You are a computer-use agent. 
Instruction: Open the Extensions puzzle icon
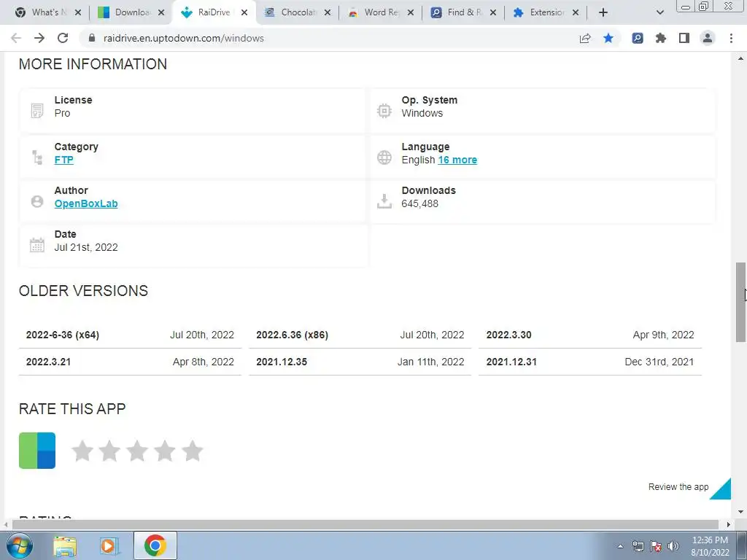[661, 38]
